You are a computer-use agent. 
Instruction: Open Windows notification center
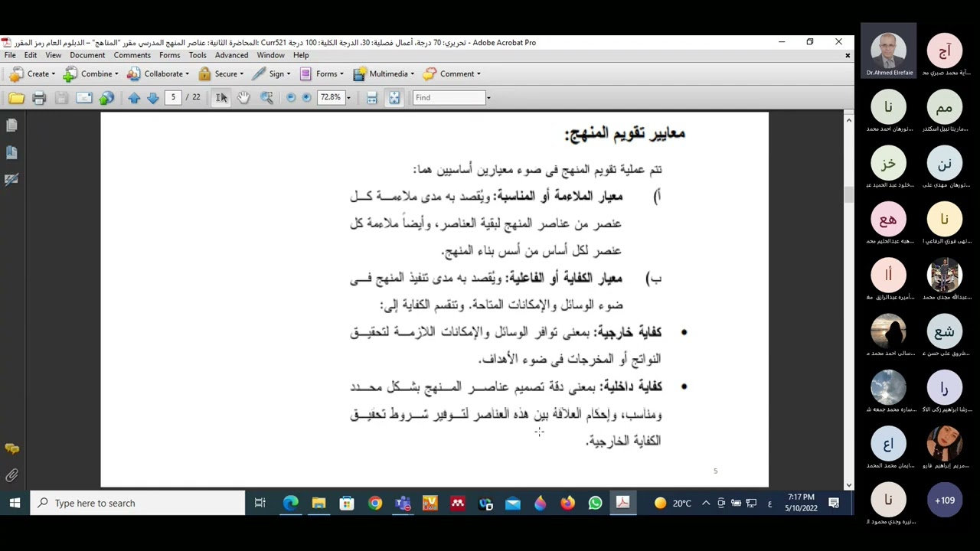click(834, 503)
